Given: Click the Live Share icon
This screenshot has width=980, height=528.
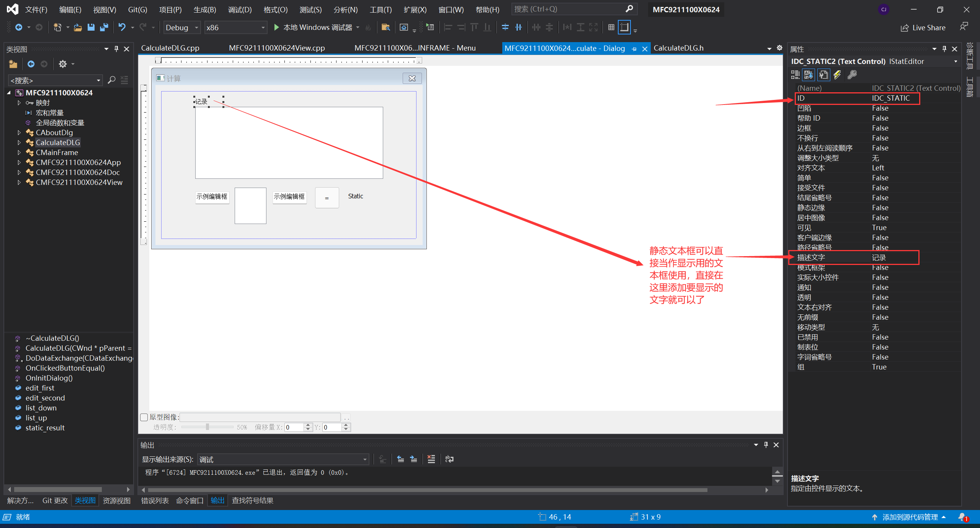Looking at the screenshot, I should click(x=905, y=28).
